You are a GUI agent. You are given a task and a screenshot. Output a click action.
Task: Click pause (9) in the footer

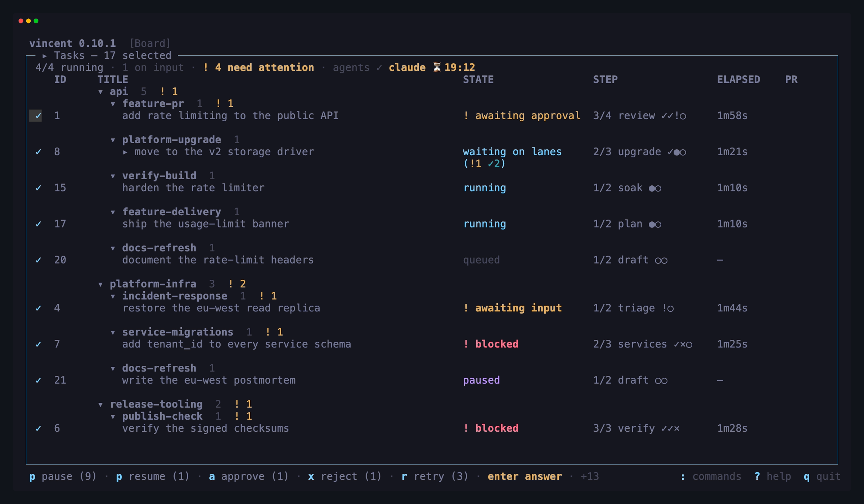pyautogui.click(x=63, y=476)
